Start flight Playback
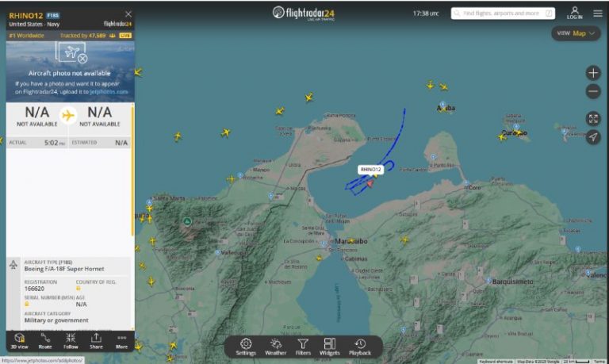The height and width of the screenshot is (364, 609). pyautogui.click(x=360, y=347)
